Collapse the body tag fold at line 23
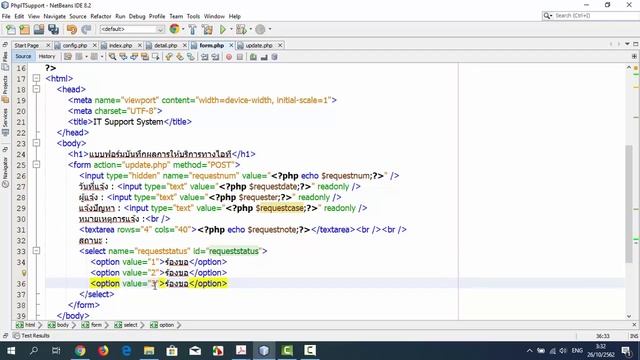This screenshot has height=360, width=640. 36,143
